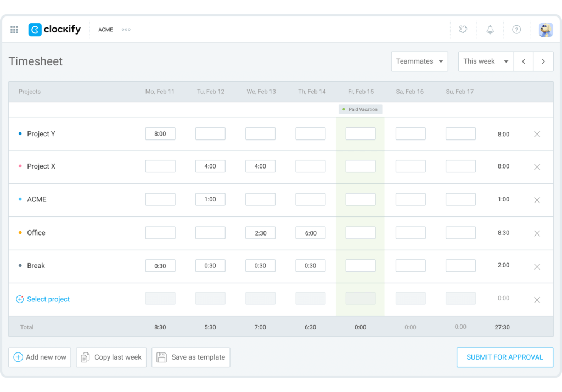Remove the Break row with its X icon

[x=537, y=266]
